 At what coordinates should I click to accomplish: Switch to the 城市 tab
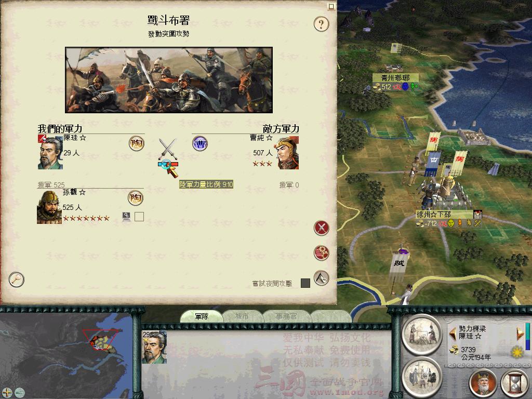(242, 316)
